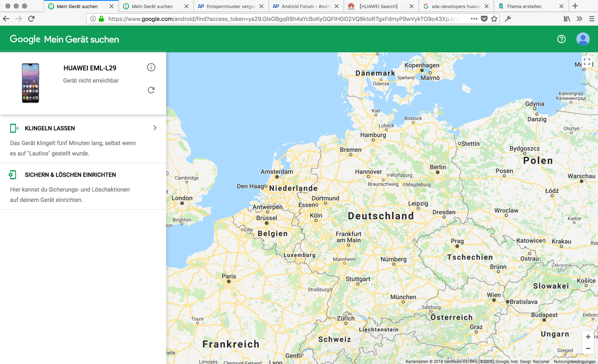
Task: Click Gerät nicht erreichbar status text
Action: (91, 81)
